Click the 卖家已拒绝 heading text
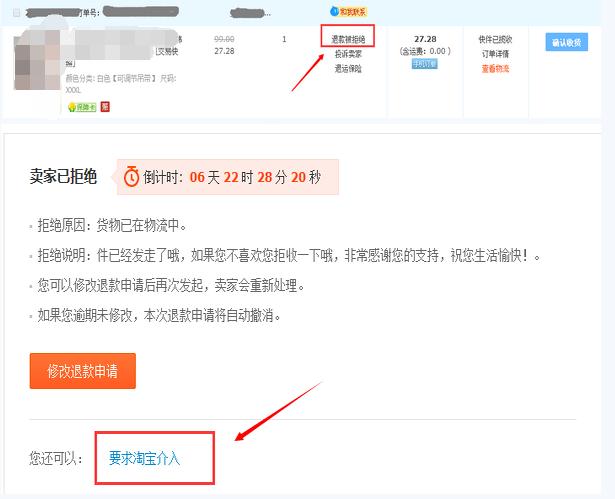615x499 pixels. pos(63,176)
